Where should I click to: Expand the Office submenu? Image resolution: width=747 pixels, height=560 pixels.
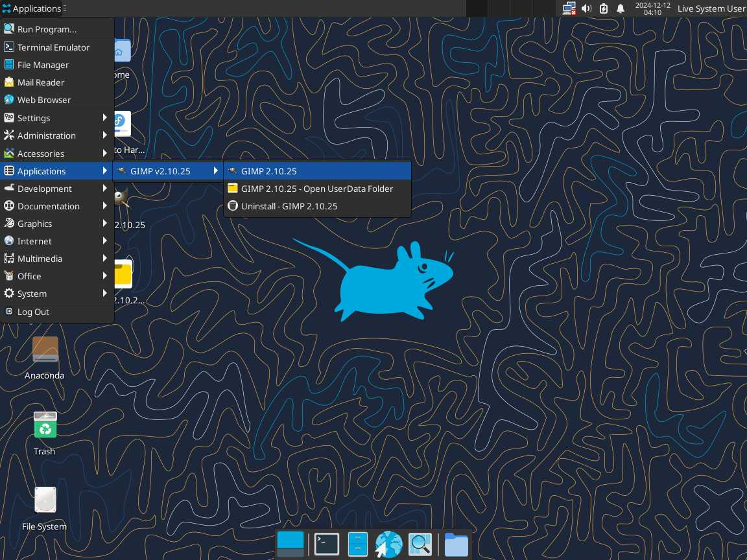tap(57, 276)
